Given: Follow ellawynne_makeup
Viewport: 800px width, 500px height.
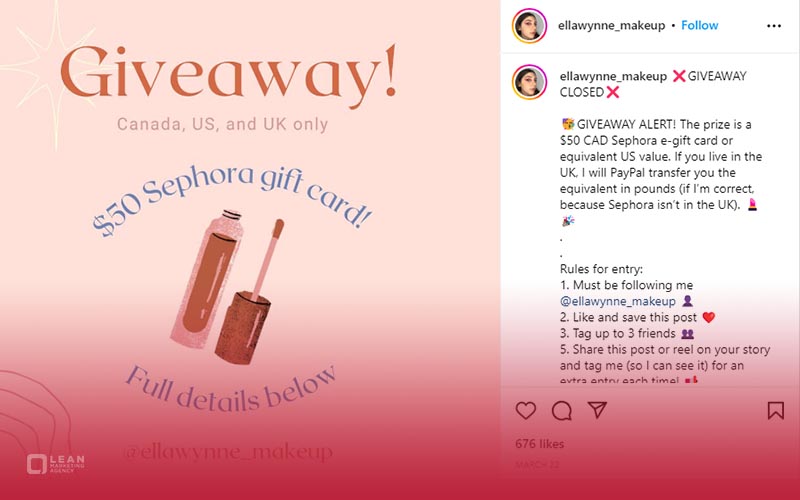Looking at the screenshot, I should (699, 26).
